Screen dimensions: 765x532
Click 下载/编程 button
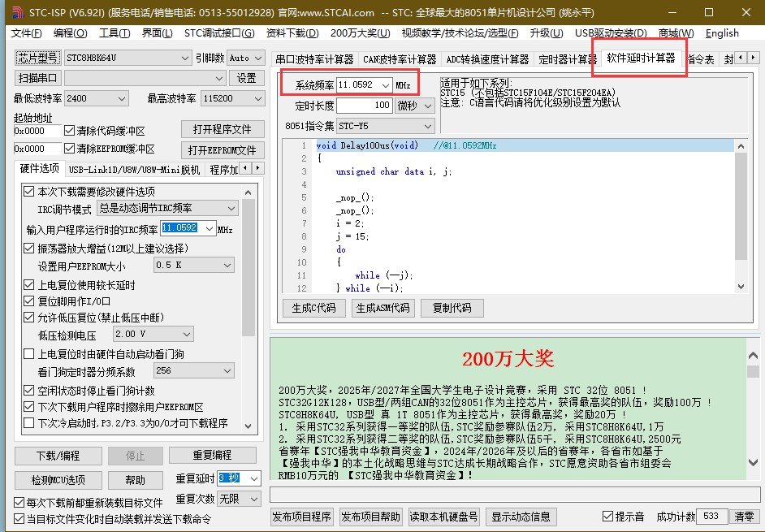click(x=58, y=456)
